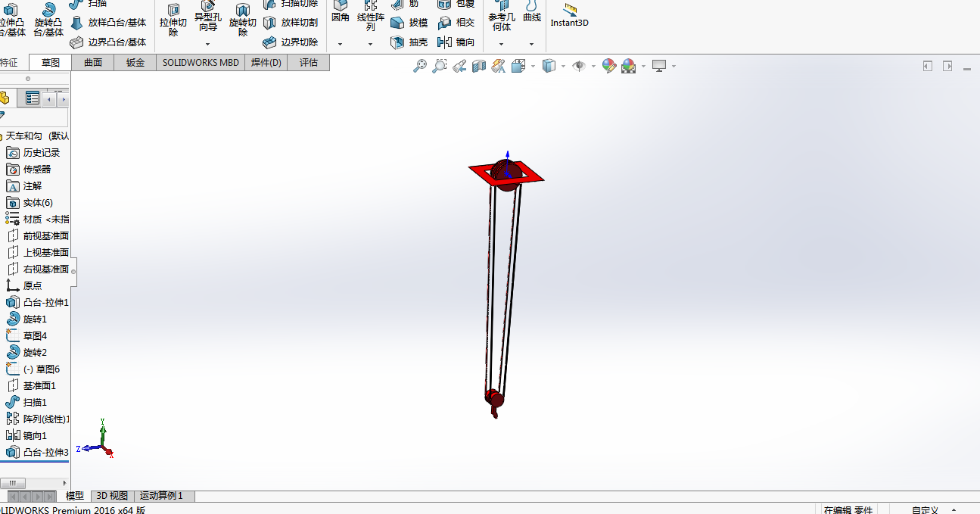This screenshot has width=980, height=514.
Task: Click the 拔模 draft tool
Action: (x=409, y=23)
